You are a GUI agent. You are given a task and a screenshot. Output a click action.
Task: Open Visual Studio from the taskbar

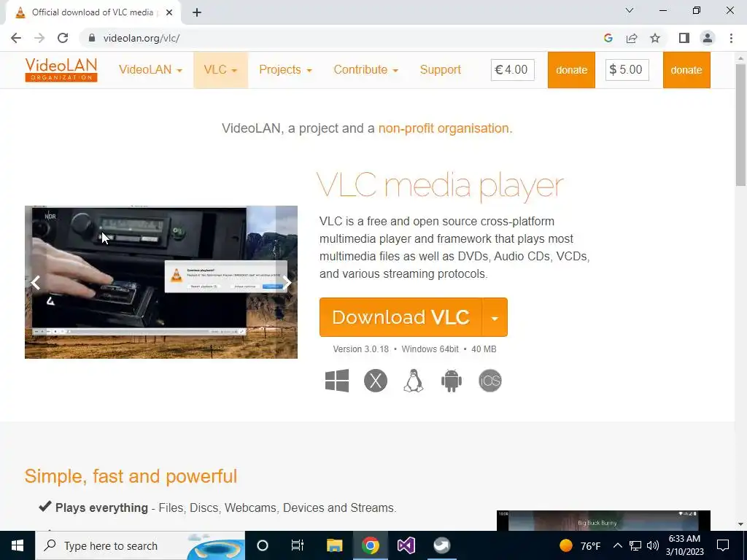pyautogui.click(x=406, y=545)
